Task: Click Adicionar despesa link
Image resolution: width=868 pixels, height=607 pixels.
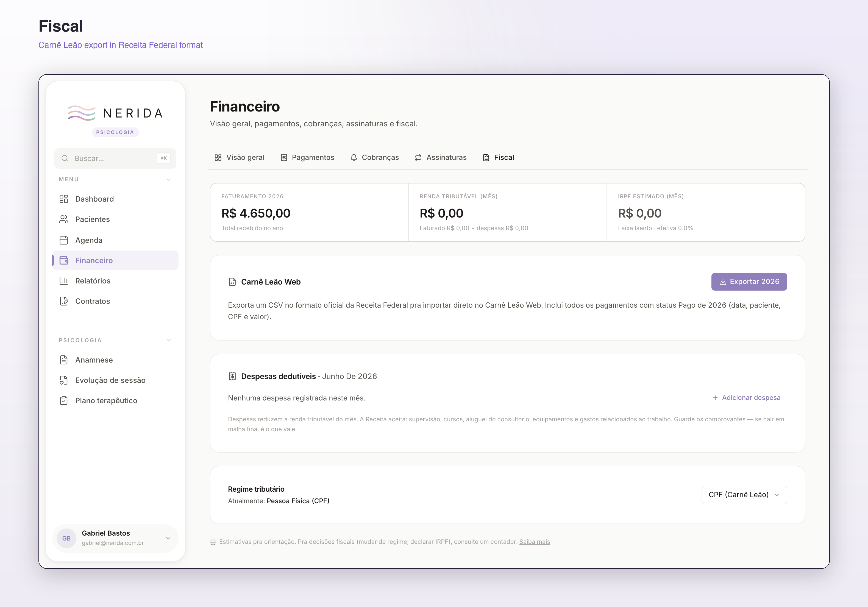Action: (746, 398)
